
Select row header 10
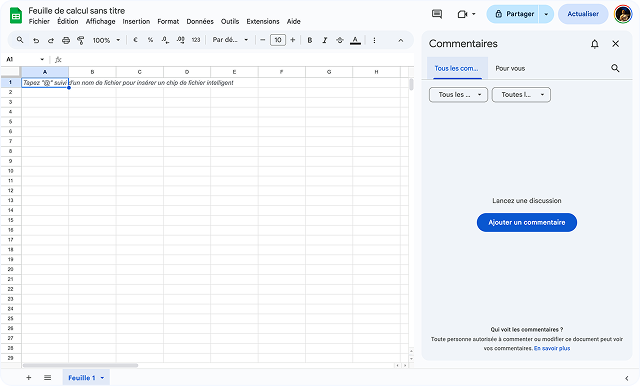pyautogui.click(x=11, y=171)
